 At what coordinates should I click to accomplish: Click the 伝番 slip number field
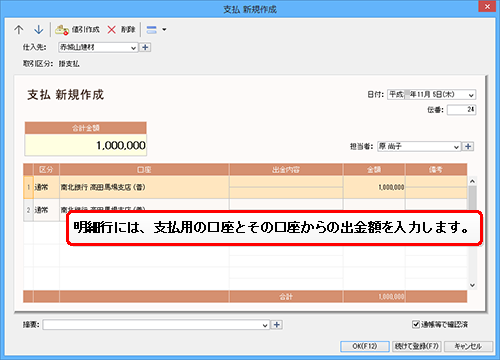(x=461, y=109)
